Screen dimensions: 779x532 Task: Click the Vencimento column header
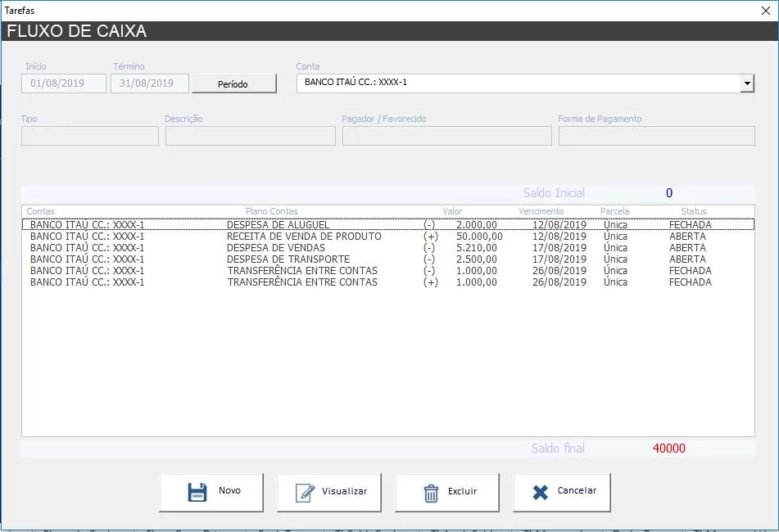pyautogui.click(x=541, y=211)
